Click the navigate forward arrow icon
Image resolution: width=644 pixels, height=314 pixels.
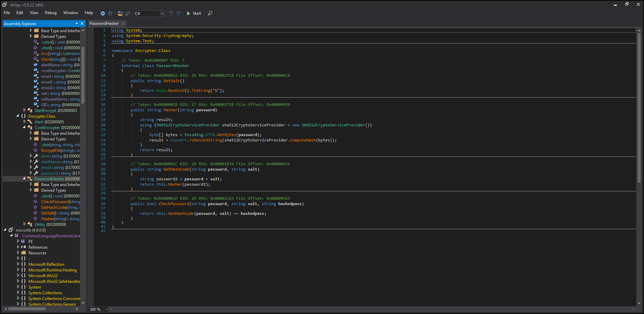point(110,13)
